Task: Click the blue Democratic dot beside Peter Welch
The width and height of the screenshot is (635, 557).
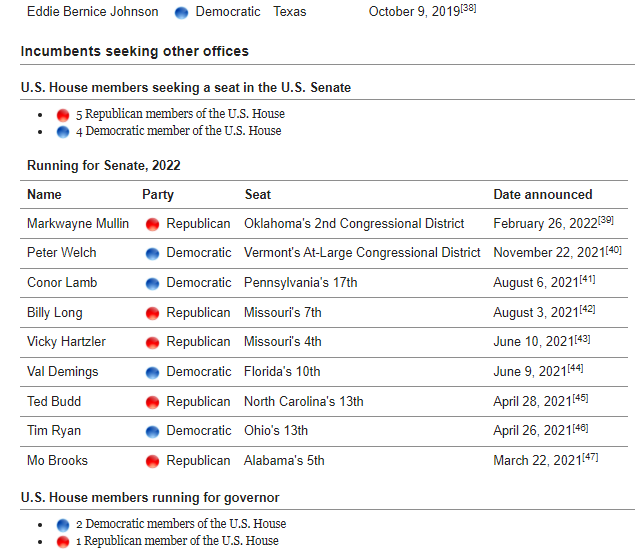Action: click(x=152, y=254)
